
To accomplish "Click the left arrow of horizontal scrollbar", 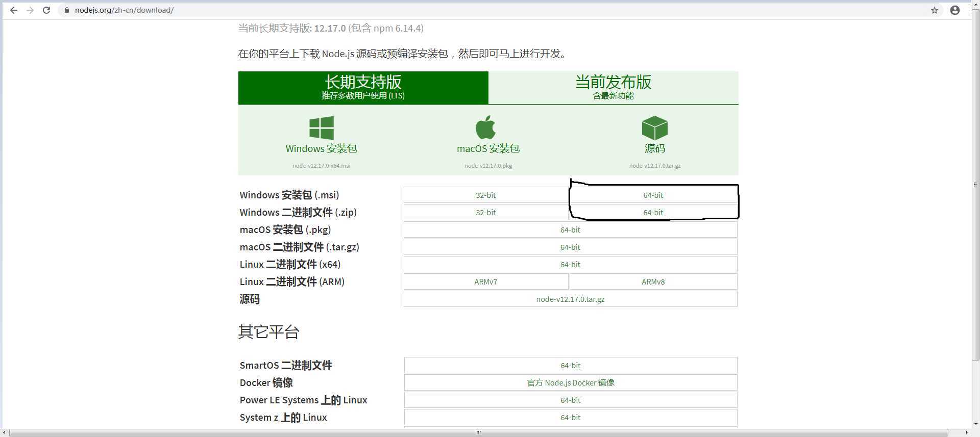I will pos(5,432).
